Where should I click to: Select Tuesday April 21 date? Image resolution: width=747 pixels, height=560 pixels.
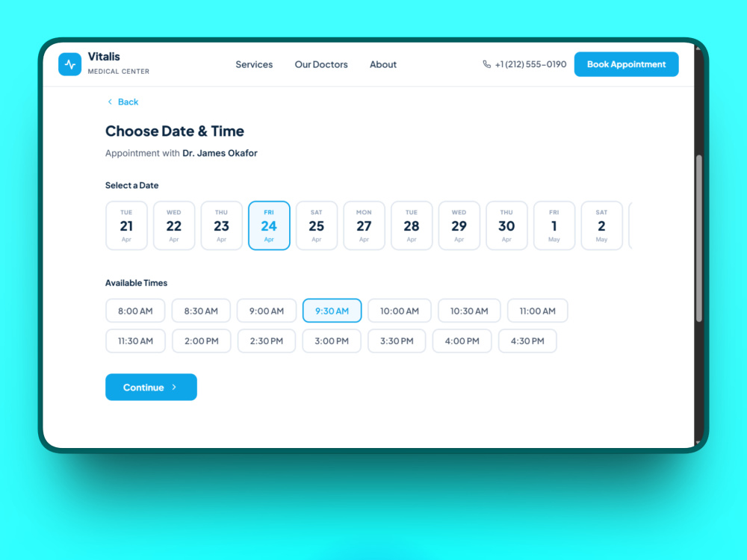click(x=126, y=225)
